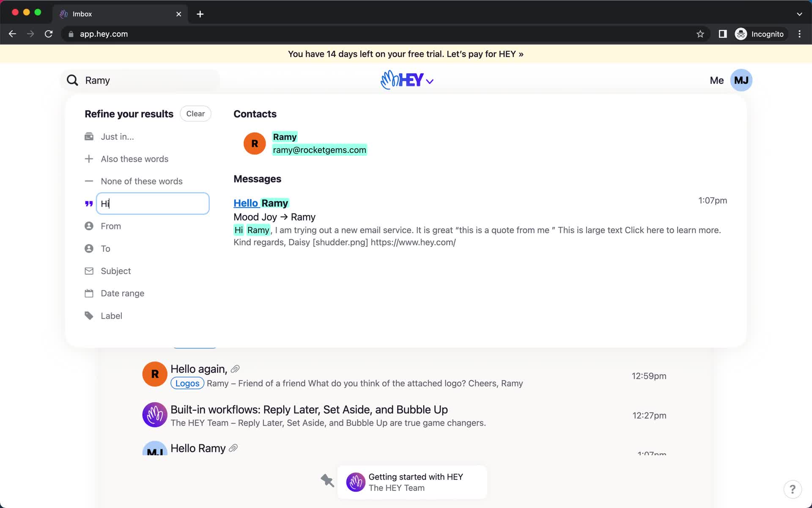Add None of these words filter
Viewport: 812px width, 508px height.
[x=142, y=182]
